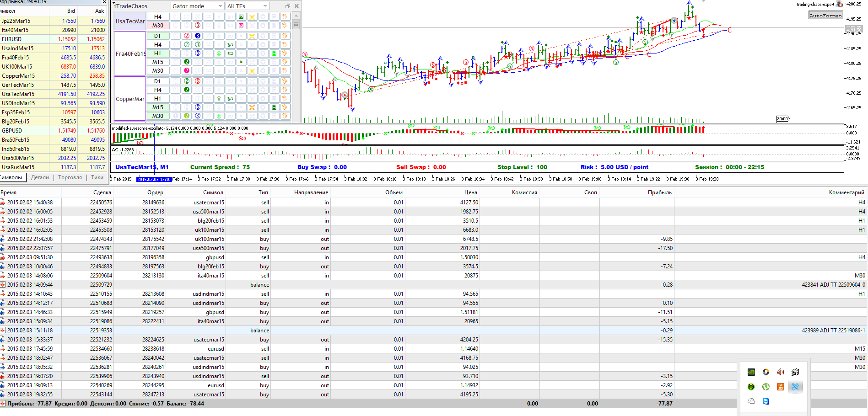Click the hand icon in UsaTecMar H4 row
This screenshot has width=868, height=416.
tap(285, 17)
